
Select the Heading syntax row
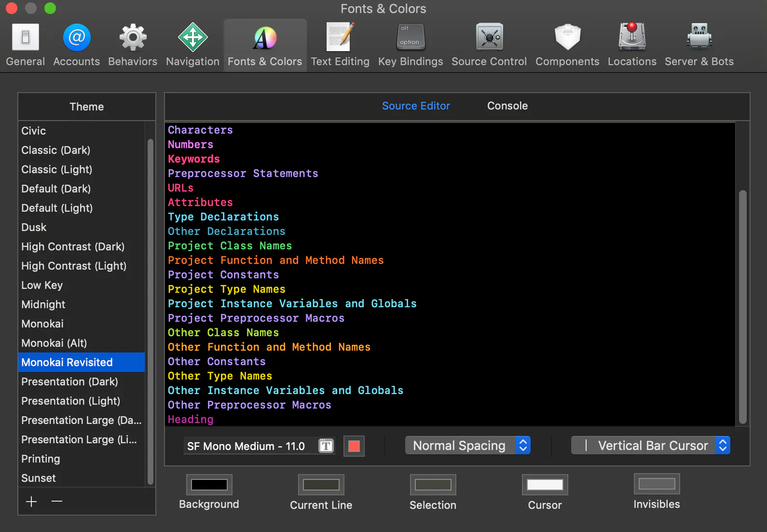tap(451, 419)
